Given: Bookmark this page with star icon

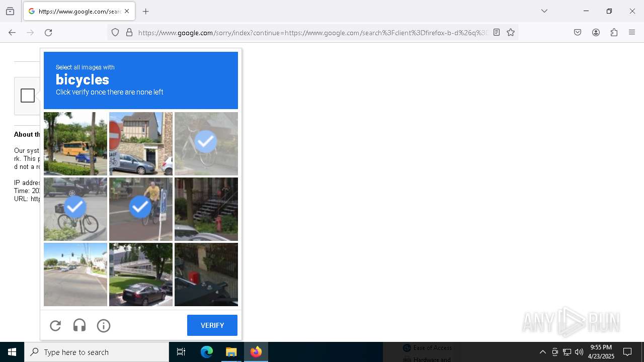Looking at the screenshot, I should tap(511, 33).
